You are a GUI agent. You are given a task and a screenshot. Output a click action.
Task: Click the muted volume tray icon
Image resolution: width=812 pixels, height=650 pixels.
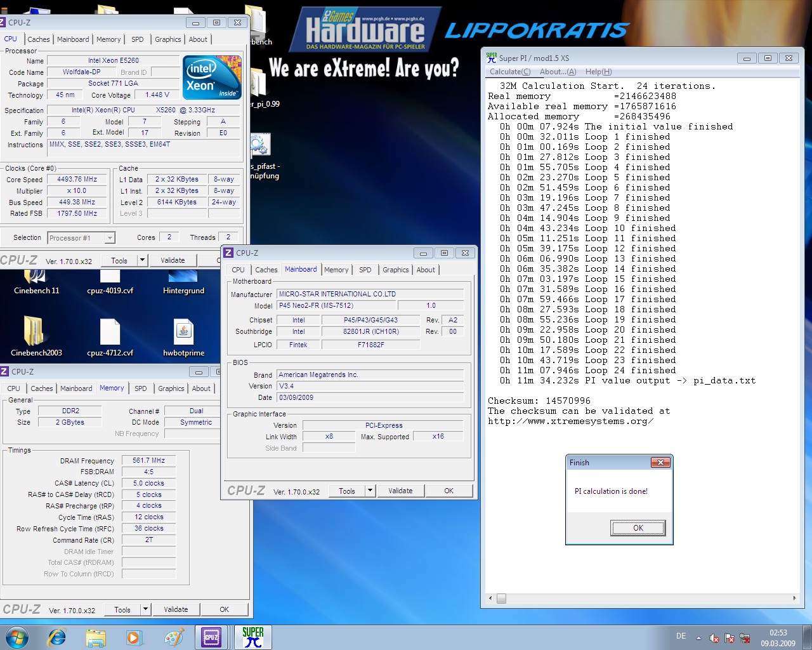[714, 639]
